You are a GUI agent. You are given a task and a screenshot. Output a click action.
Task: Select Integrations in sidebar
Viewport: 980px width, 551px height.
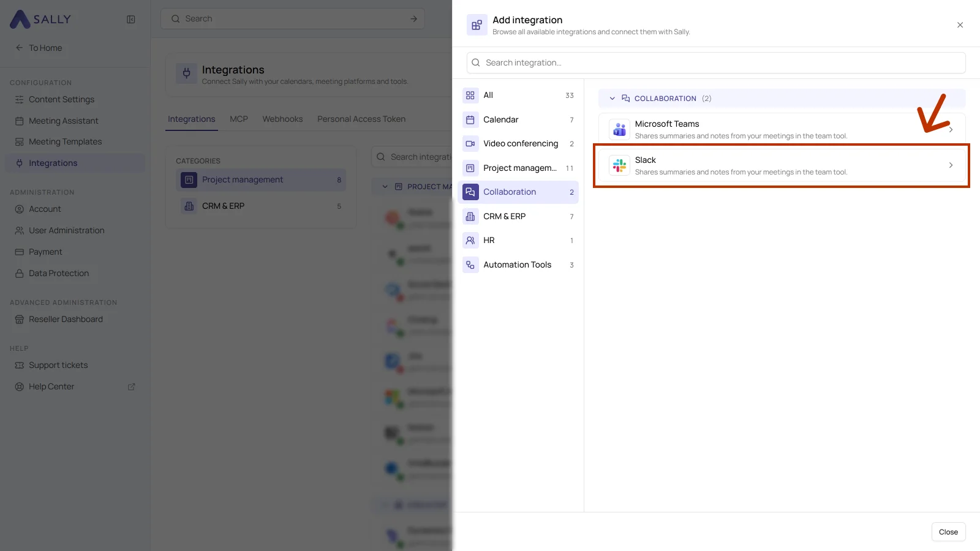coord(75,163)
